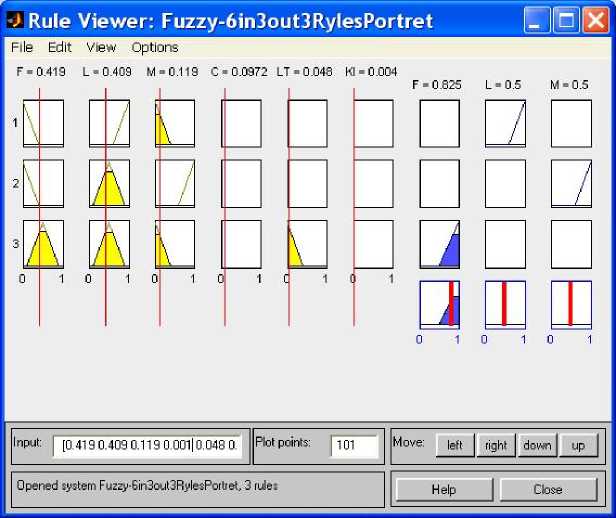Select rule 1 row number
Screen dimensions: 616x518
[15, 123]
